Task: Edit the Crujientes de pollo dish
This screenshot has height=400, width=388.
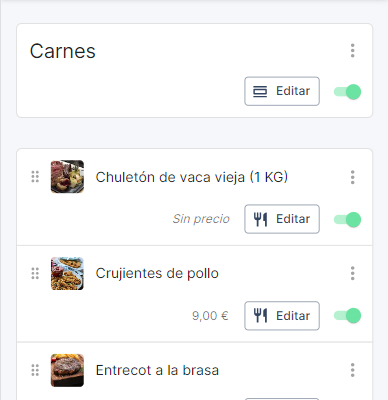Action: point(282,316)
